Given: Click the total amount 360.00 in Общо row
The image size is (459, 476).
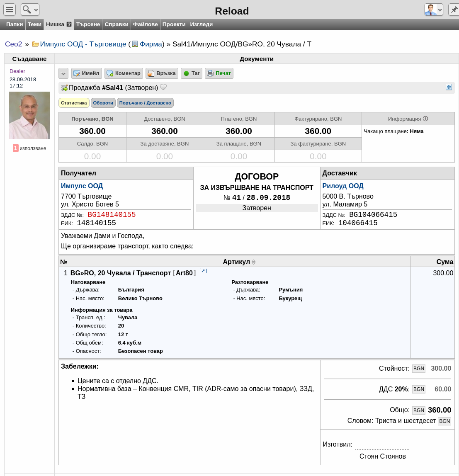Looking at the screenshot, I should [440, 410].
